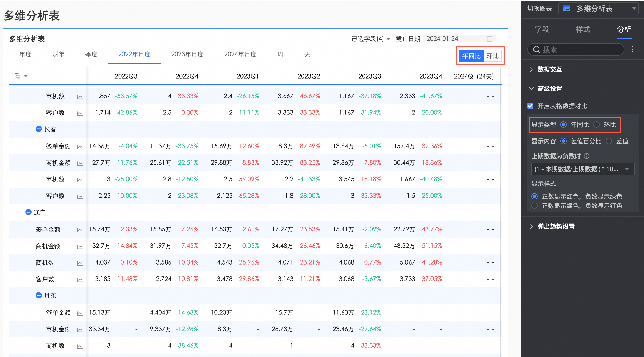644x357 pixels.
Task: Open calendar icon in 截止日期 field
Action: [x=489, y=39]
